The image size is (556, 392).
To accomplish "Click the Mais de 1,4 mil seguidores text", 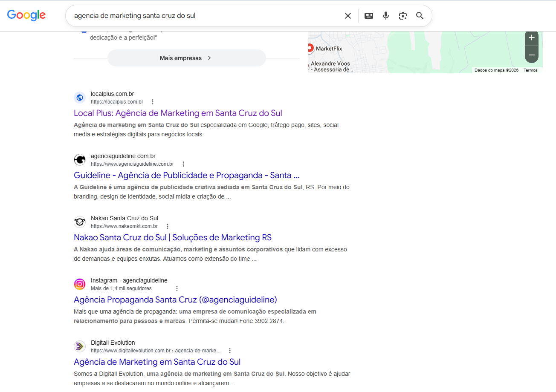I will click(x=121, y=288).
